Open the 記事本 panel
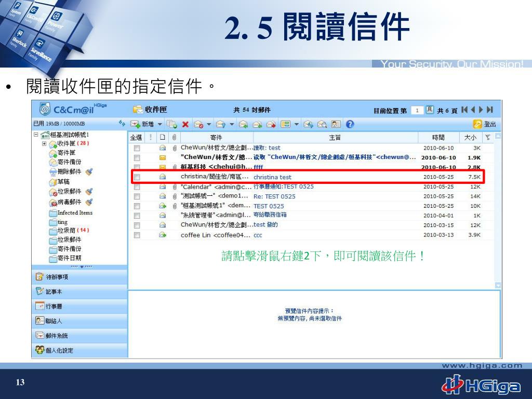Image resolution: width=532 pixels, height=399 pixels. coord(79,291)
